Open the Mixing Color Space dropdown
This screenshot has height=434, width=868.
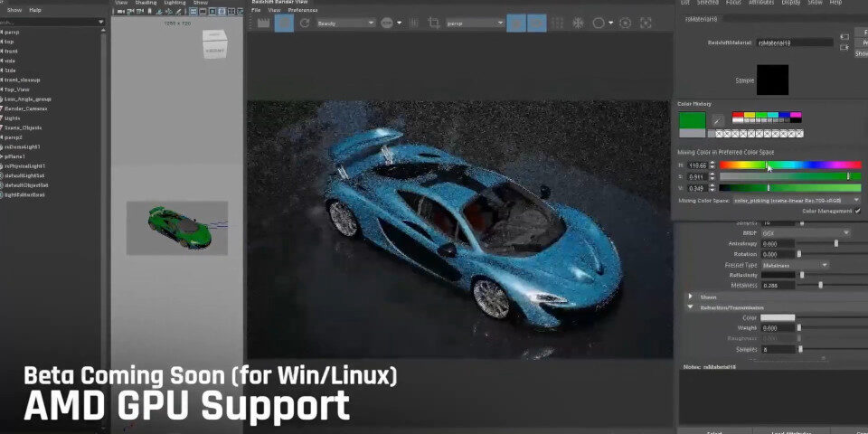[x=796, y=201]
